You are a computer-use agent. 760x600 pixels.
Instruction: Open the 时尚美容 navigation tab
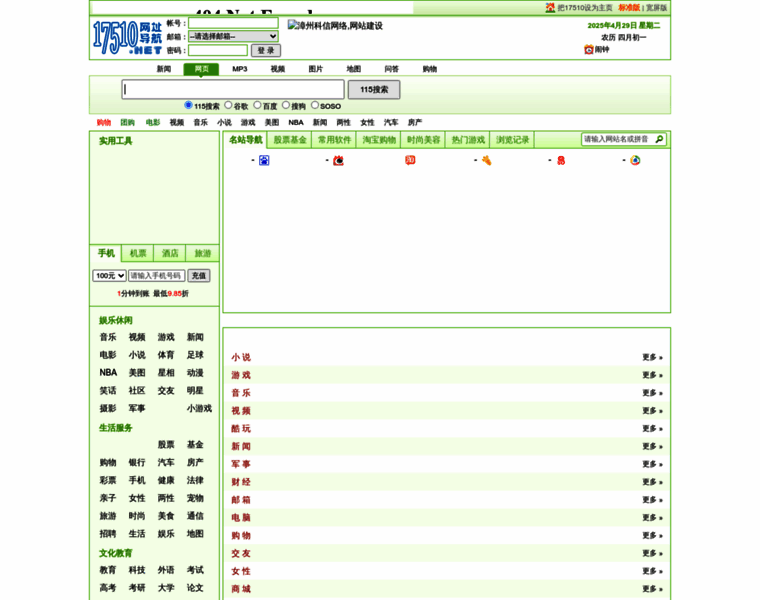(424, 140)
